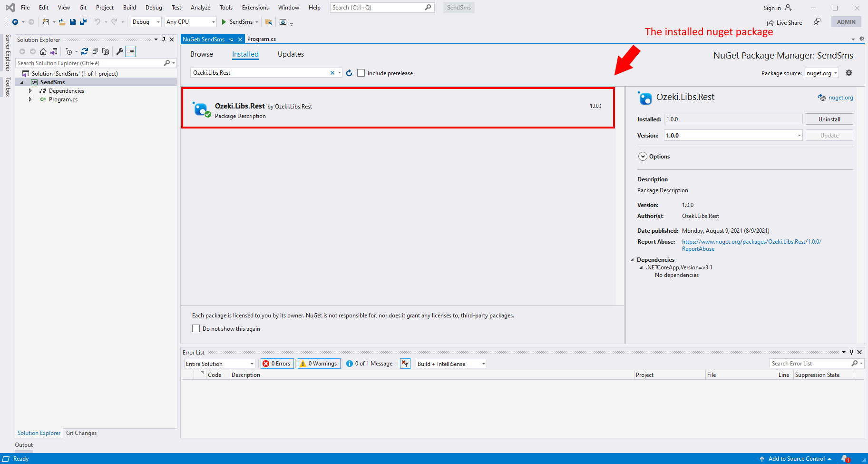The height and width of the screenshot is (464, 868).
Task: Enable Include prerelease checkbox
Action: click(x=361, y=73)
